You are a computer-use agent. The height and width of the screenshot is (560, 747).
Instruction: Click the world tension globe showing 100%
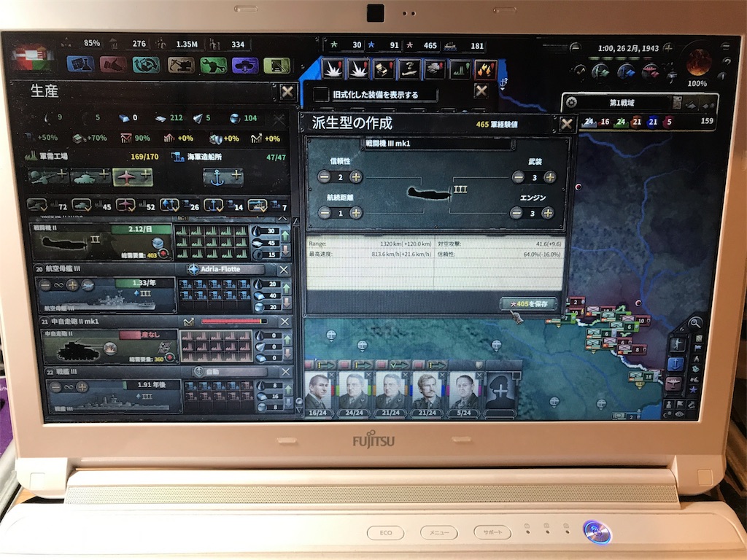coord(698,62)
